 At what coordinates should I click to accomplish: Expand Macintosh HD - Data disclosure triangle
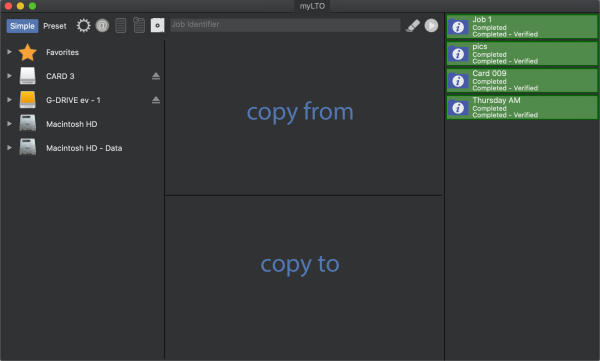point(9,147)
